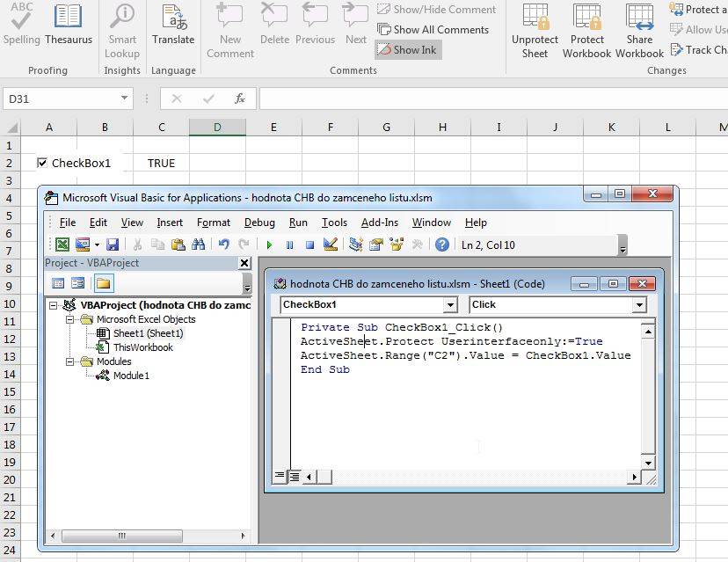Click the Spelling icon in the ribbon
728x562 pixels.
21,23
